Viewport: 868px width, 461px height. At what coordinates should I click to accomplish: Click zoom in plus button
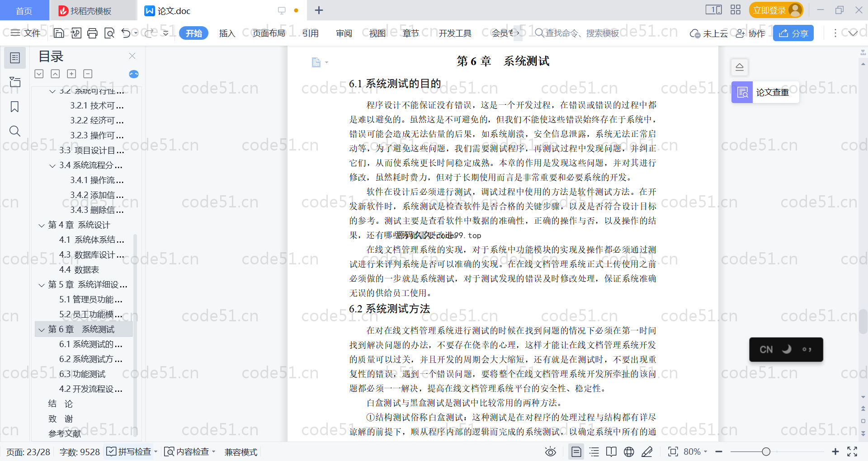tap(835, 452)
